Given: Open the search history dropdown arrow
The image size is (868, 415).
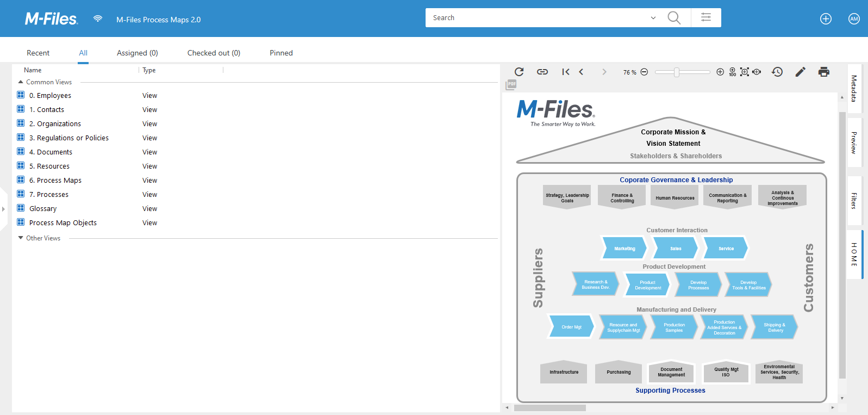Looking at the screenshot, I should [x=653, y=18].
